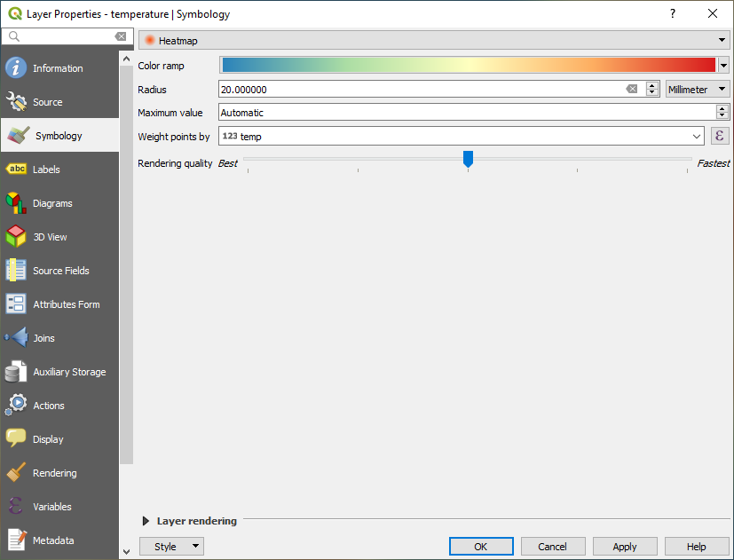Viewport: 734px width, 560px height.
Task: Switch to the Joins tab
Action: click(60, 337)
